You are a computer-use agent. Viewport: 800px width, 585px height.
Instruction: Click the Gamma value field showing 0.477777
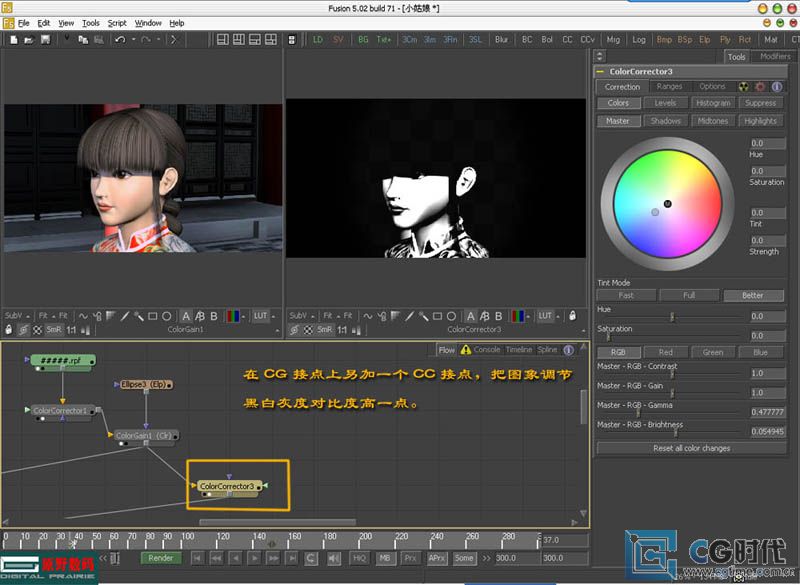[x=767, y=412]
